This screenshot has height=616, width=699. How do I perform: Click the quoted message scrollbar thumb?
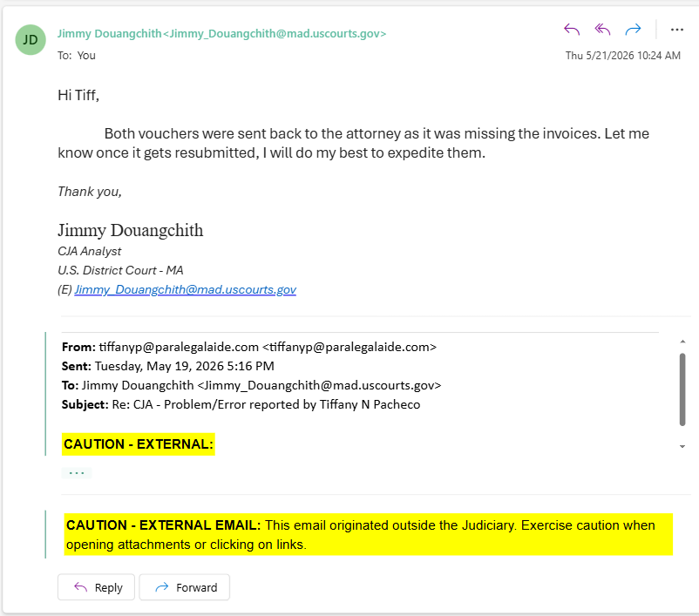682,389
